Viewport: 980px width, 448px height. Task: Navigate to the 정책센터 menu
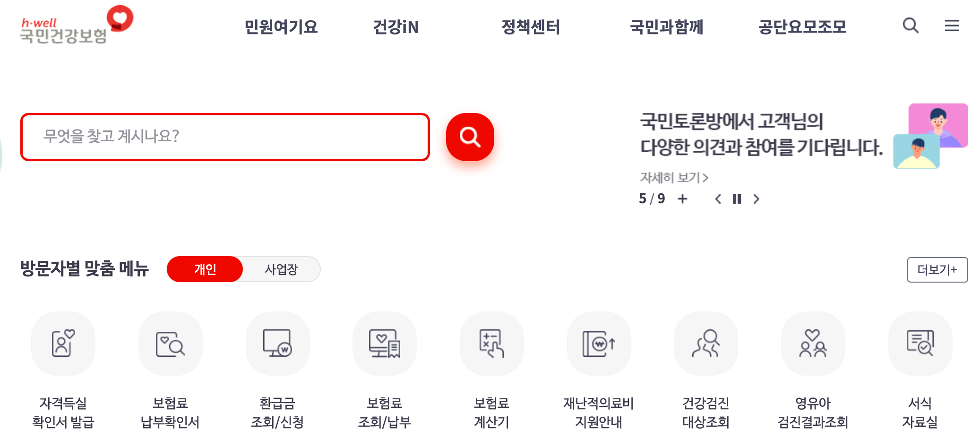coord(531,27)
